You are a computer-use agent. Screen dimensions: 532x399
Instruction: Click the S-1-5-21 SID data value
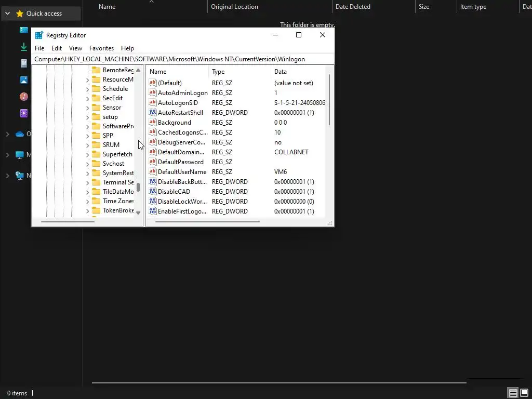click(x=299, y=102)
